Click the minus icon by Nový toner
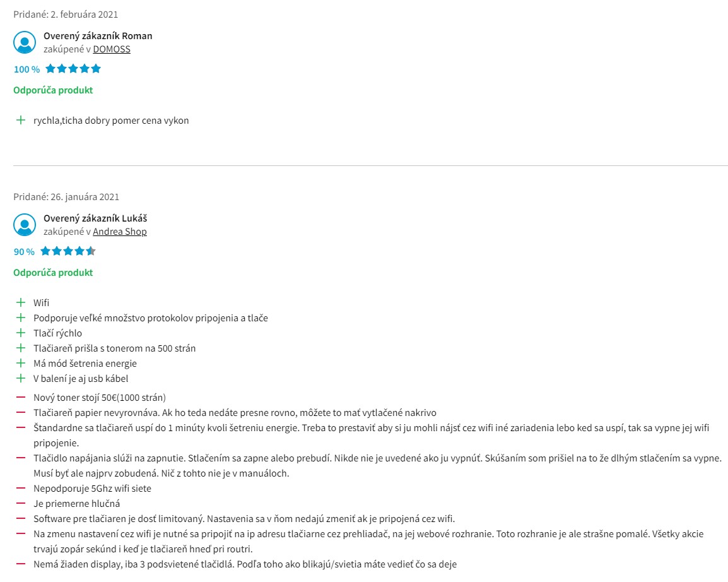The width and height of the screenshot is (728, 582). pyautogui.click(x=21, y=398)
